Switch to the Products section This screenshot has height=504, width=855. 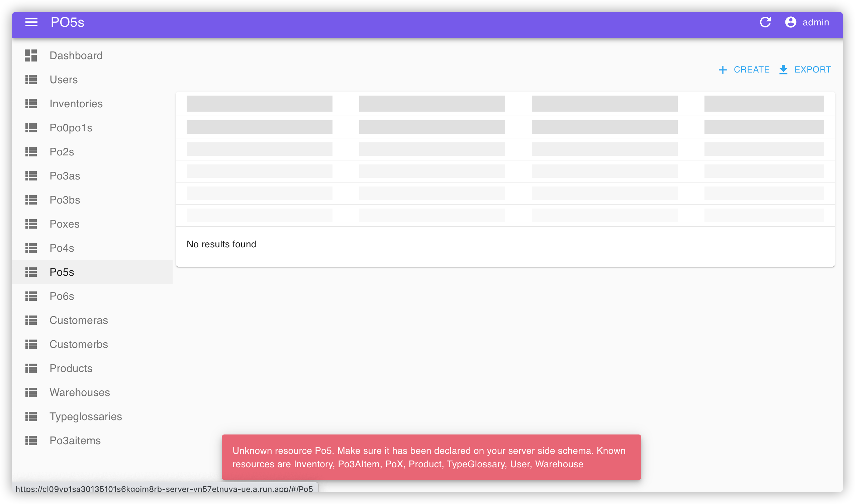(71, 368)
